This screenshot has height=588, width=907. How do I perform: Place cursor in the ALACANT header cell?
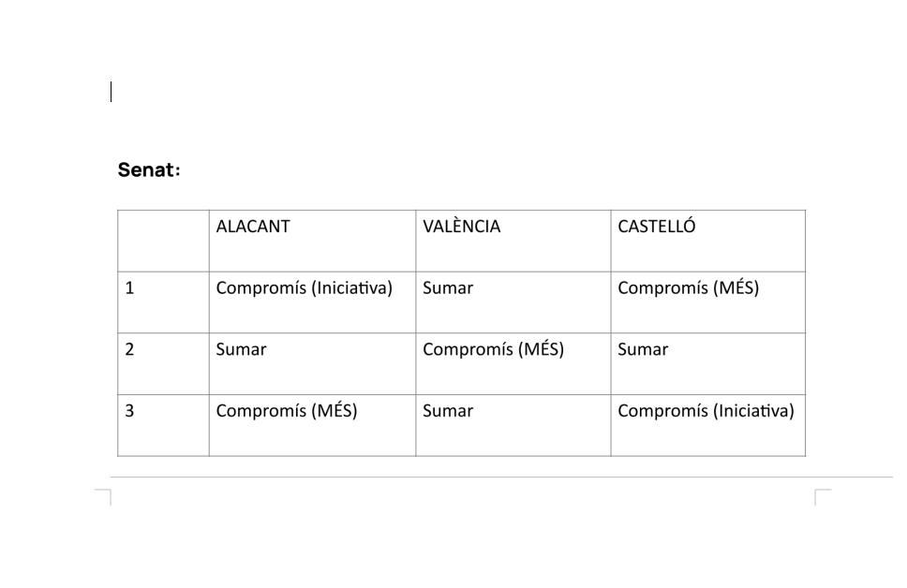coord(253,227)
